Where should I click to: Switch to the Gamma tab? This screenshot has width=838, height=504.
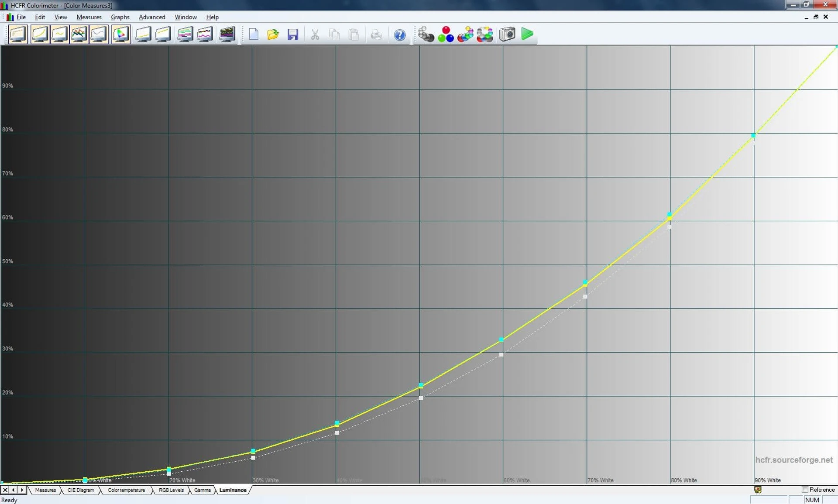point(202,490)
